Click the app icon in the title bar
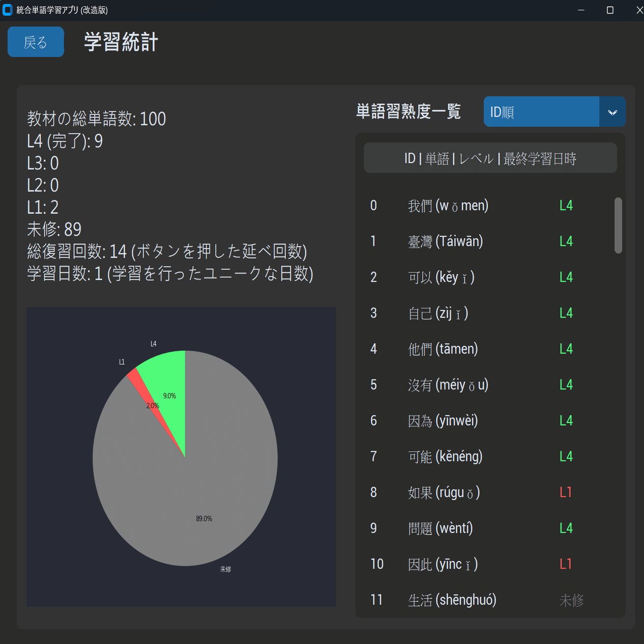The height and width of the screenshot is (644, 644). pos(7,10)
